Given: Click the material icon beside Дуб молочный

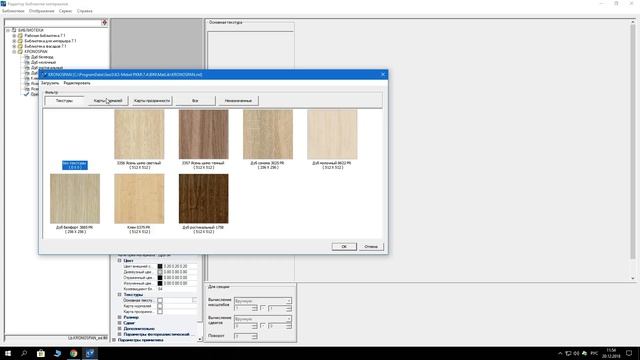Looking at the screenshot, I should [x=27, y=62].
